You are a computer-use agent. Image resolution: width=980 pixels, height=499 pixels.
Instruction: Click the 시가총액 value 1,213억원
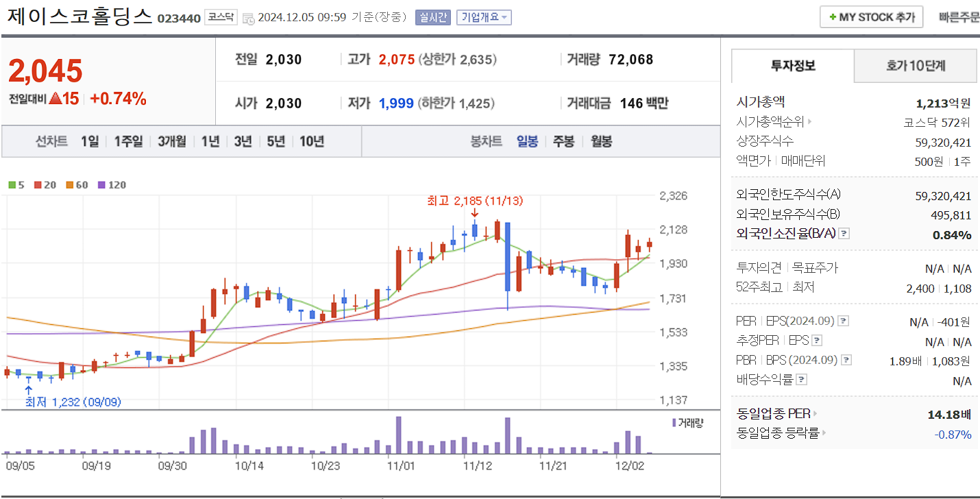coord(943,104)
